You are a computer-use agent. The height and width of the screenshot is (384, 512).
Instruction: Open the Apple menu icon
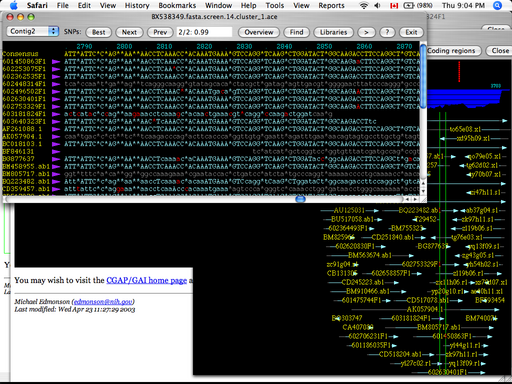point(14,5)
